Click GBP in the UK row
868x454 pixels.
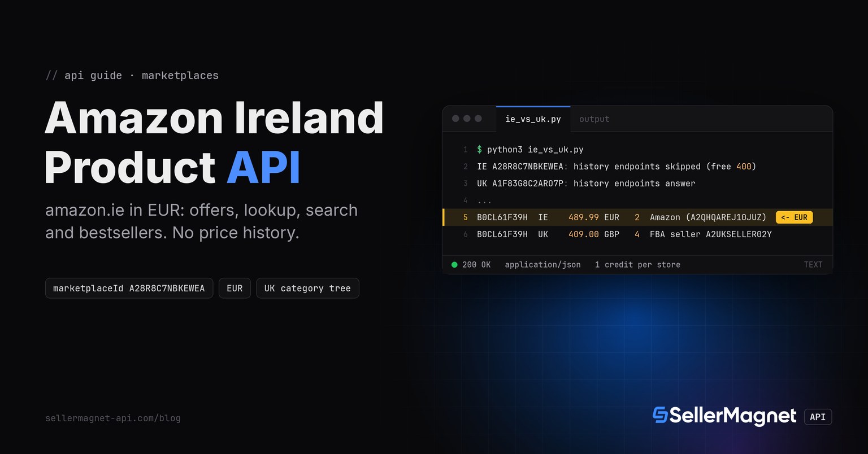pos(611,234)
